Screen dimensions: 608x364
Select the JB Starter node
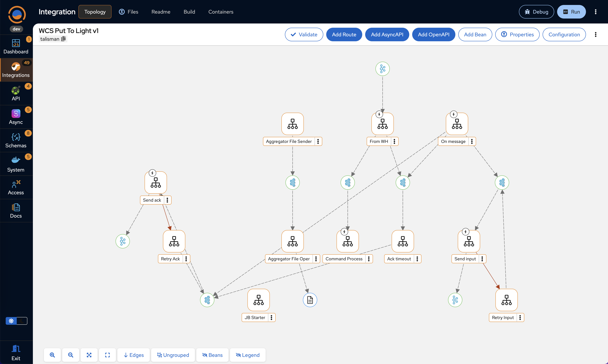pyautogui.click(x=258, y=300)
